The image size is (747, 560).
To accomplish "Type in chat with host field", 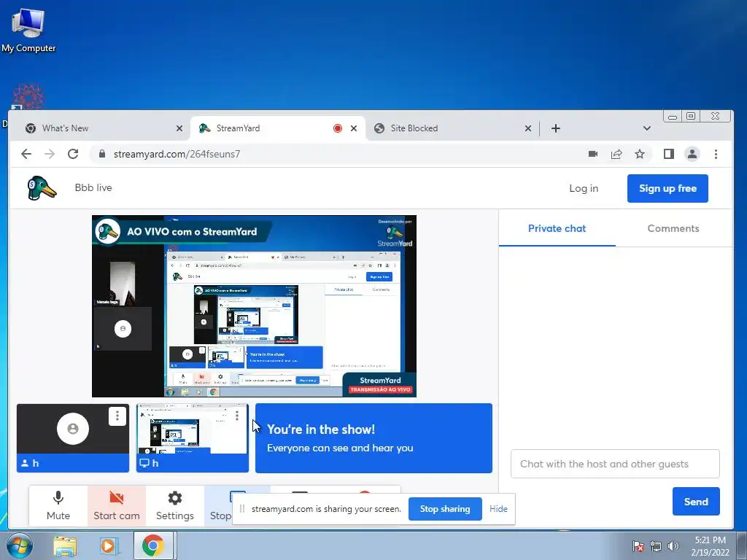I will [615, 464].
